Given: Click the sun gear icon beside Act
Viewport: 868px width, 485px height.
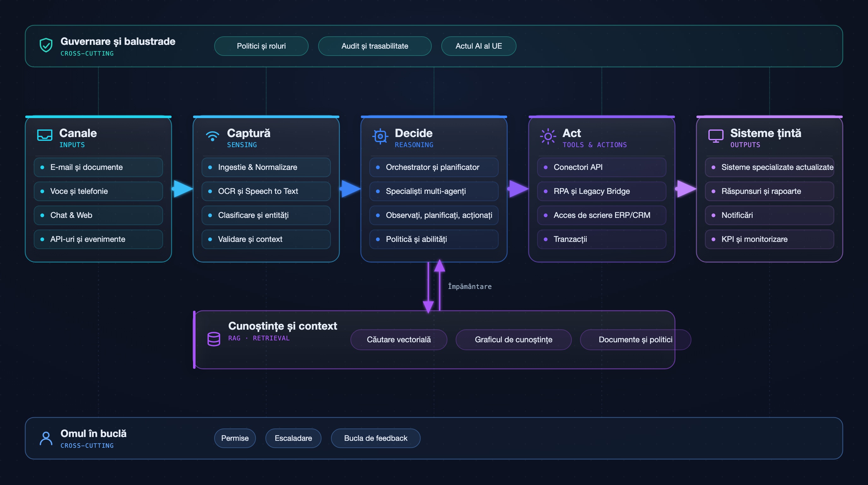Looking at the screenshot, I should point(548,136).
